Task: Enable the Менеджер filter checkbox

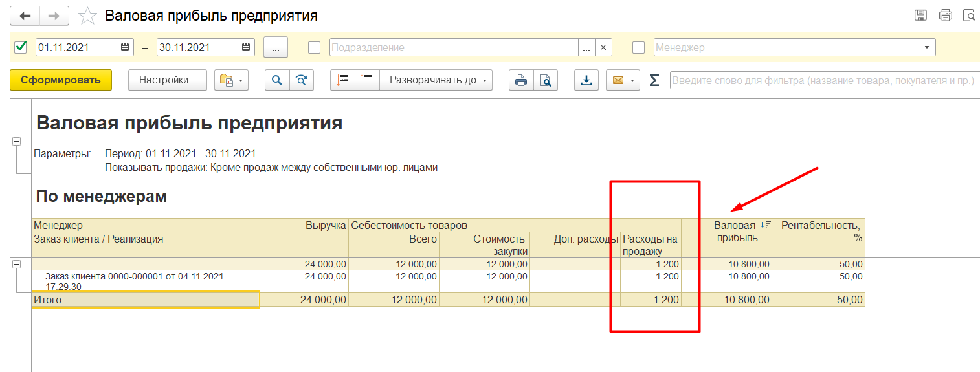Action: 638,47
